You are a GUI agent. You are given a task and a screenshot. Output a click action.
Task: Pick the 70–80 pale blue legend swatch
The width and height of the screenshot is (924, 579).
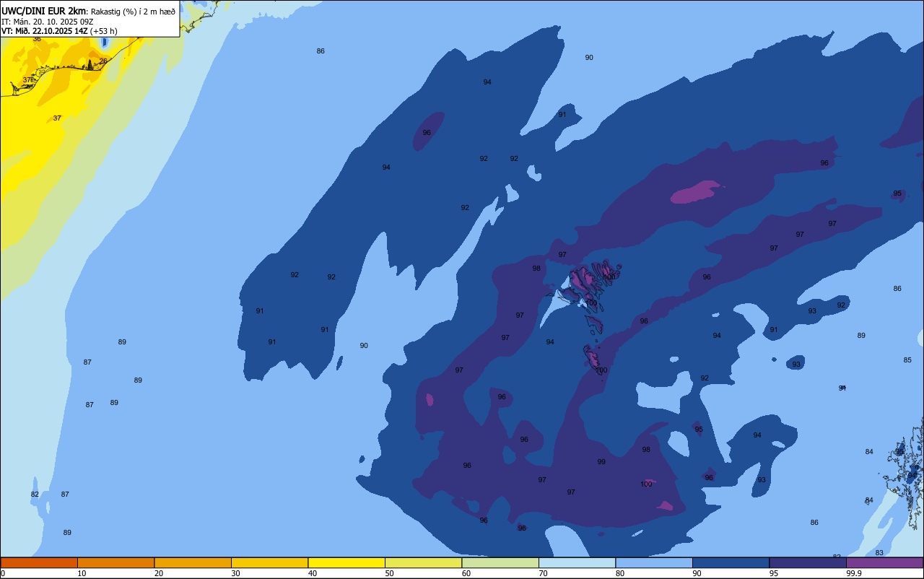pos(577,562)
